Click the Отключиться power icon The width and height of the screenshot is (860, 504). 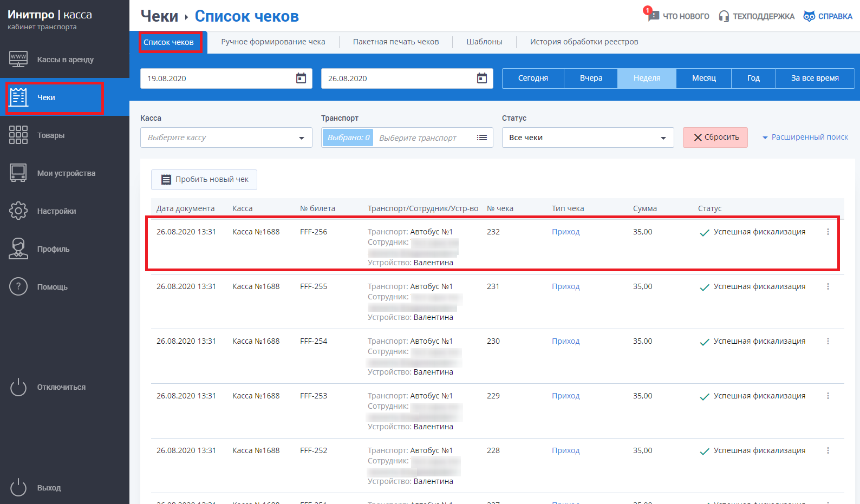tap(18, 387)
